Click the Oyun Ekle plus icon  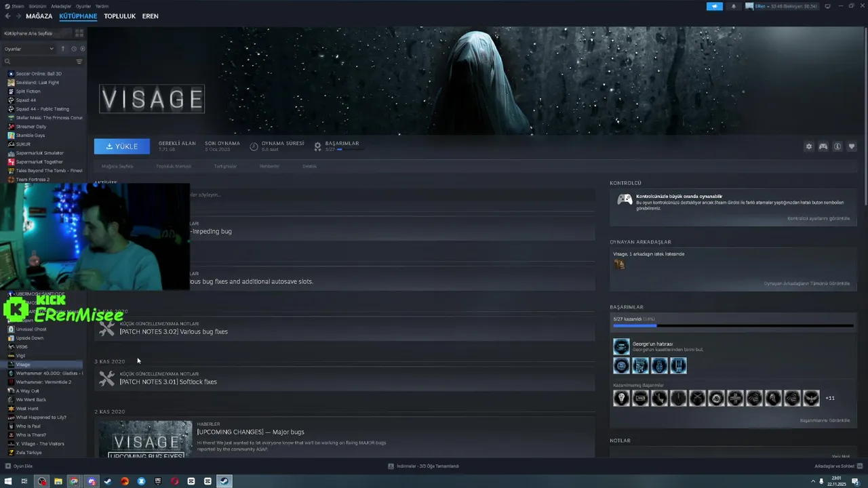[8, 466]
